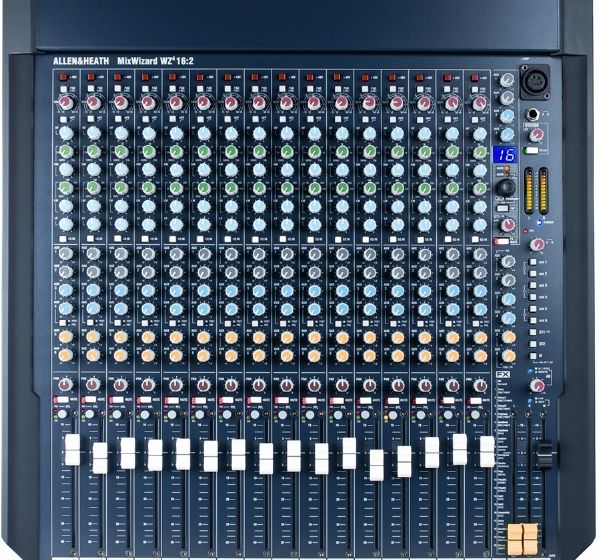The image size is (600, 560).
Task: Toggle channel 4 high-pass filter switch
Action: click(145, 119)
